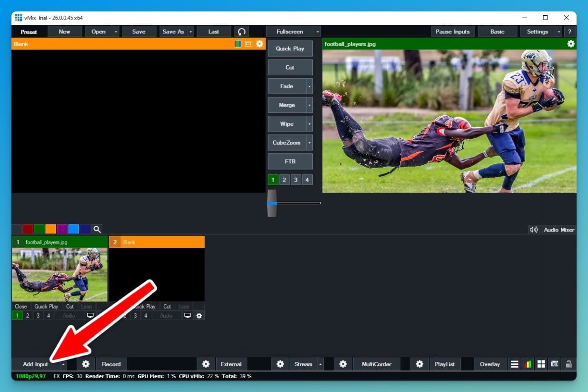This screenshot has width=588, height=392.
Task: Click the safe area icon on the preview bar
Action: [248, 43]
